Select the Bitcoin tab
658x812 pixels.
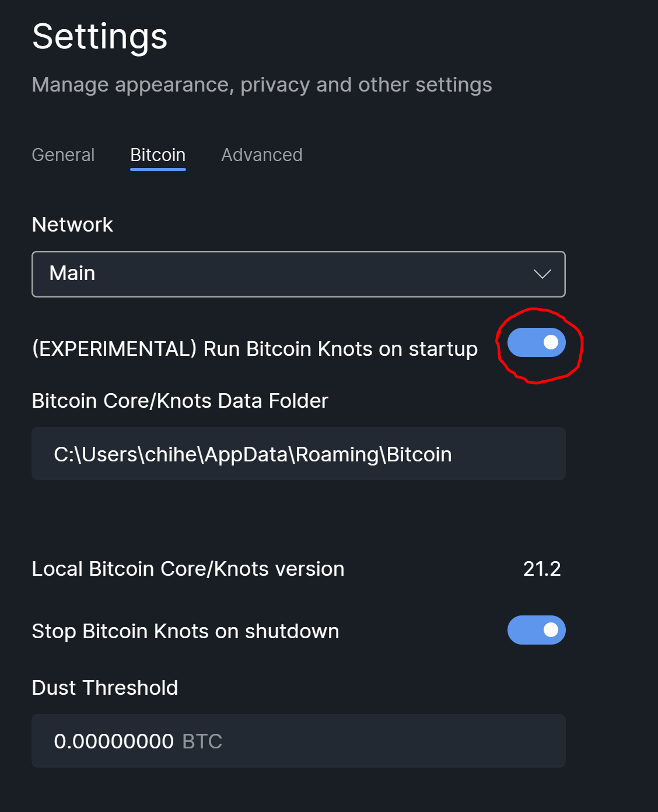[157, 155]
